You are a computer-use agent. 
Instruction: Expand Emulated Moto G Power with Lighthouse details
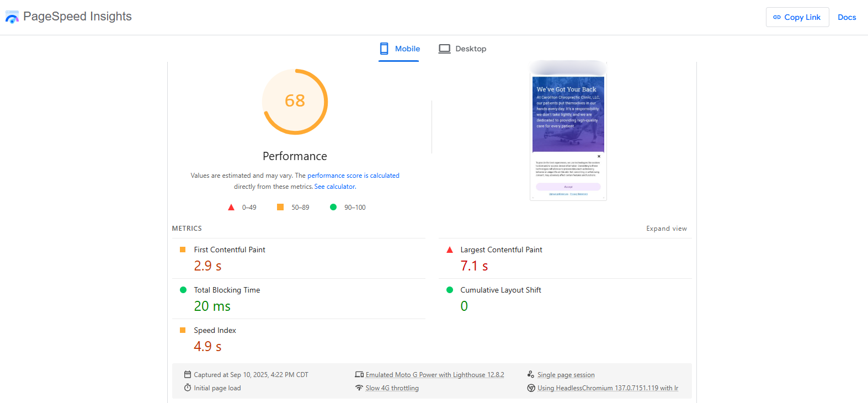(434, 374)
